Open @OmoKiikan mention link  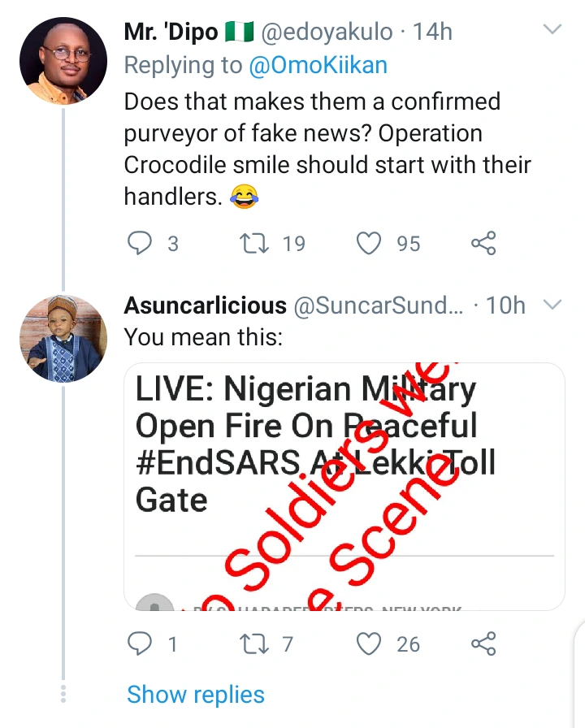[317, 67]
